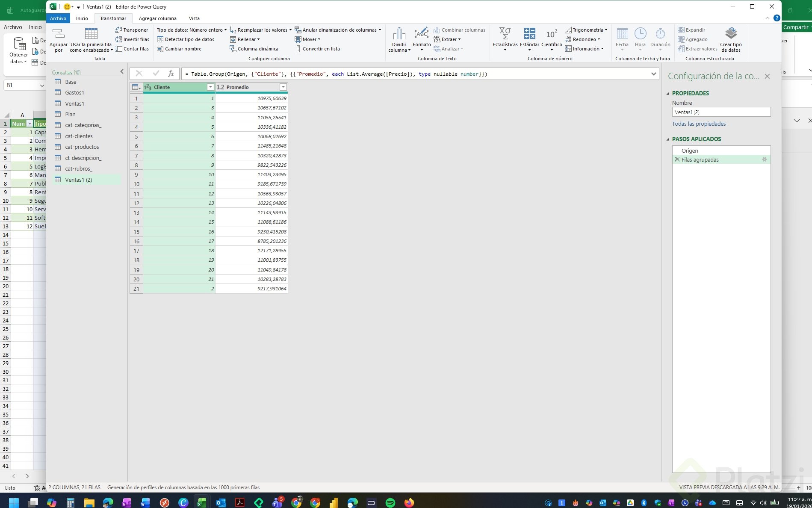Click the Promedio column data type icon

(x=220, y=87)
